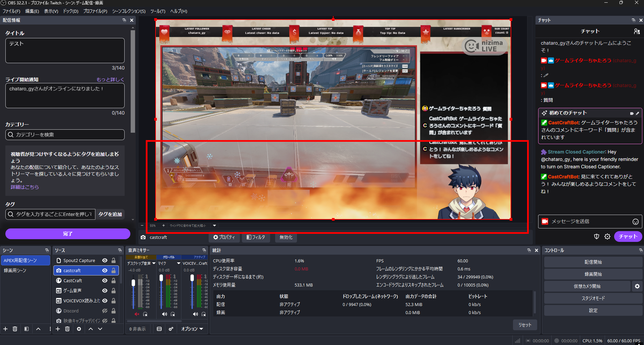Adjust the マイク volume fader
Viewport: 644px width, 345px height.
coord(161,278)
